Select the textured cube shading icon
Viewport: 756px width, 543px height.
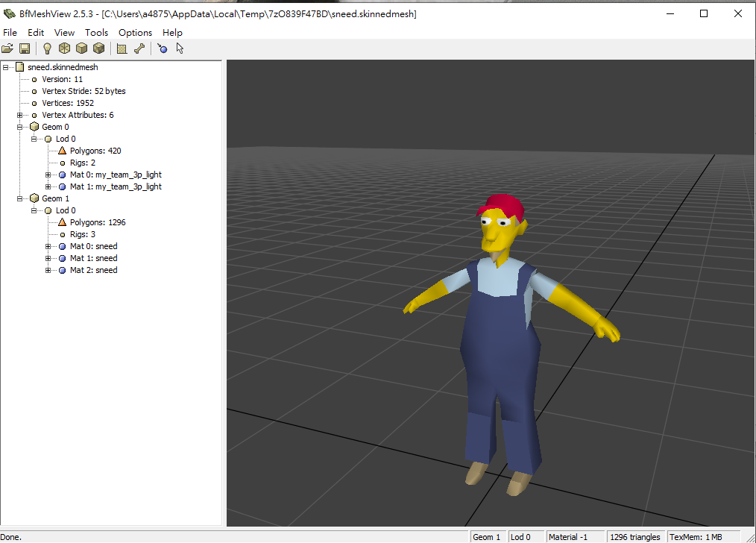tap(98, 48)
